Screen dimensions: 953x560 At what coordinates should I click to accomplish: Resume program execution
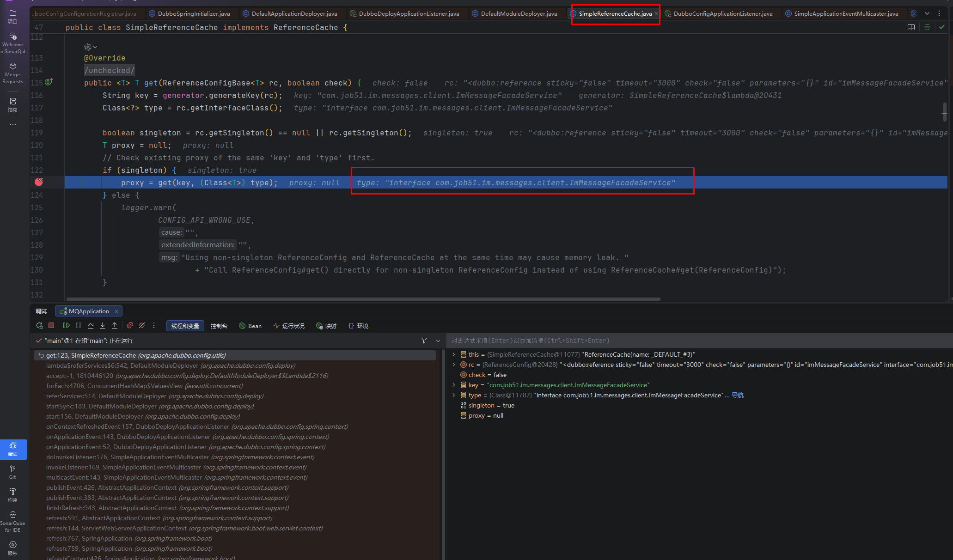tap(66, 326)
